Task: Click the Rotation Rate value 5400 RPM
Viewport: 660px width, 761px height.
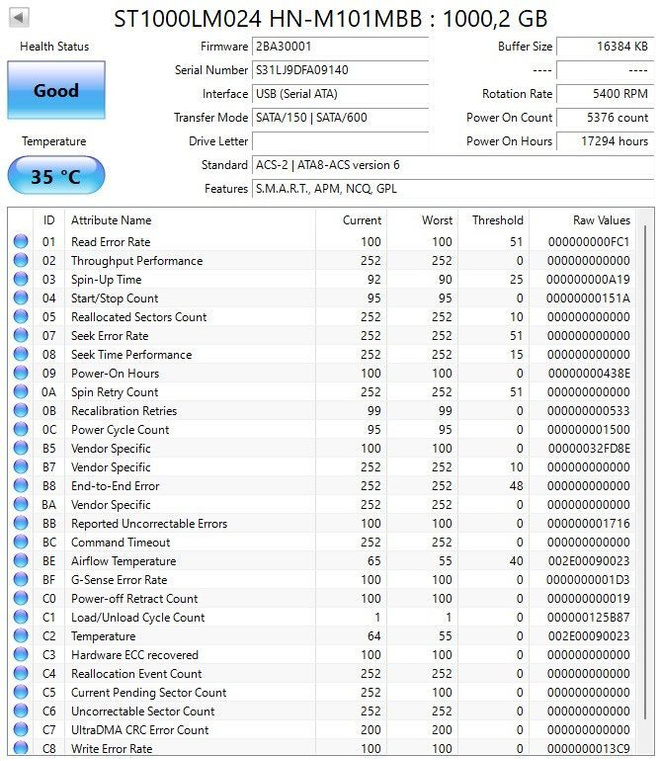Action: coord(605,94)
